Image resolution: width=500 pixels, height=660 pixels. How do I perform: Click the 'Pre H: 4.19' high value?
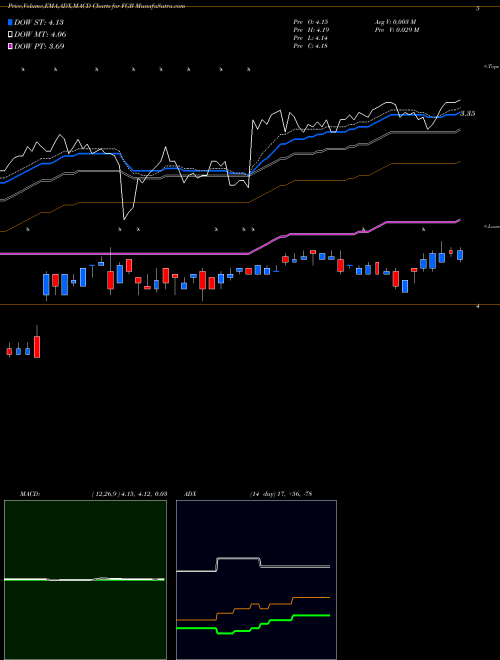311,30
